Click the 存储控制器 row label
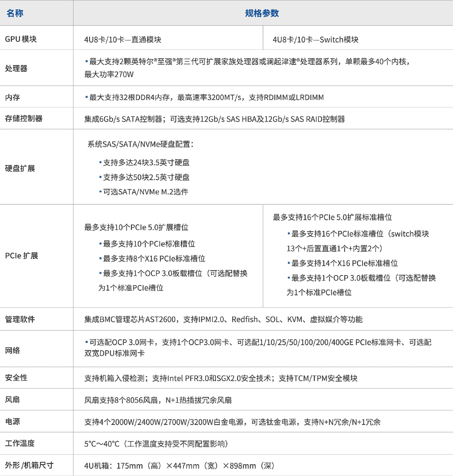The height and width of the screenshot is (476, 453). pos(24,119)
